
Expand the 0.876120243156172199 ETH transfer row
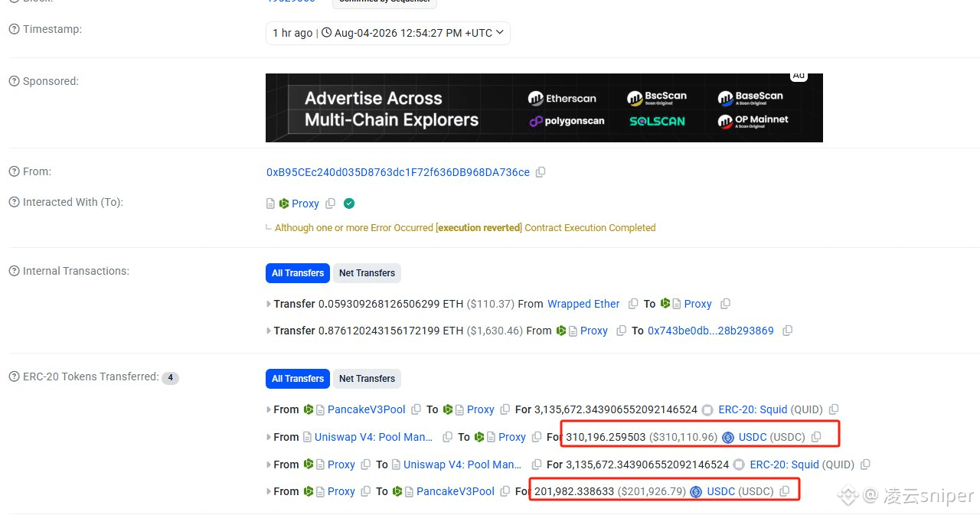click(x=268, y=331)
